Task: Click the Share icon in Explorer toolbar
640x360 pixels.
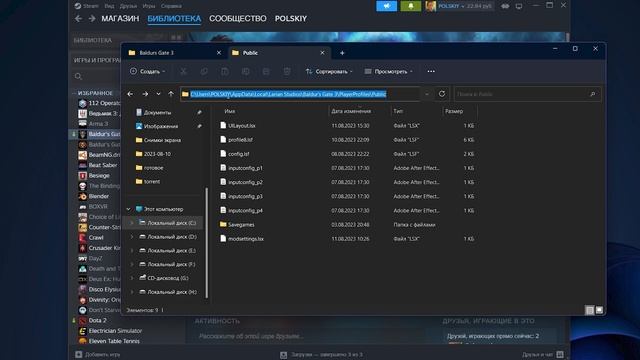Action: 266,71
